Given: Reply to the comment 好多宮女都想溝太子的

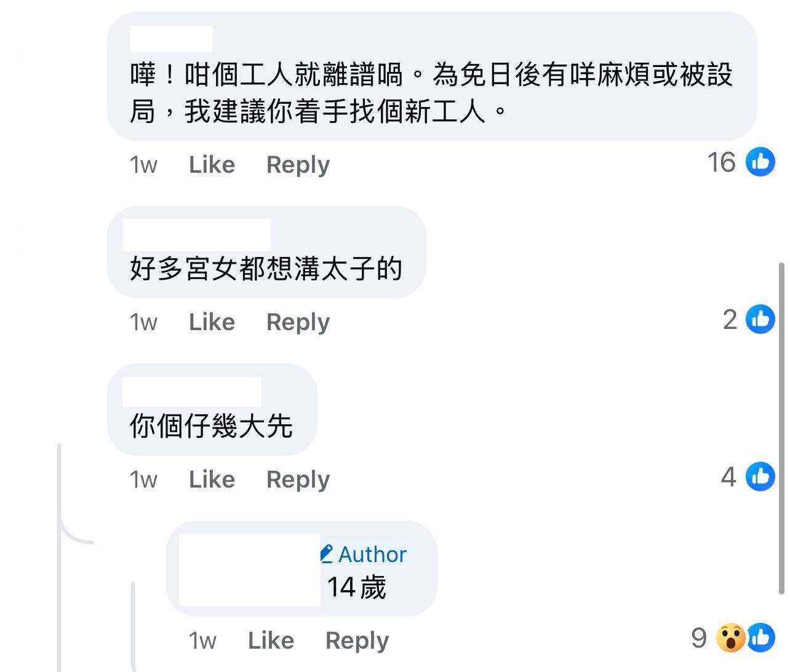Looking at the screenshot, I should 297,321.
